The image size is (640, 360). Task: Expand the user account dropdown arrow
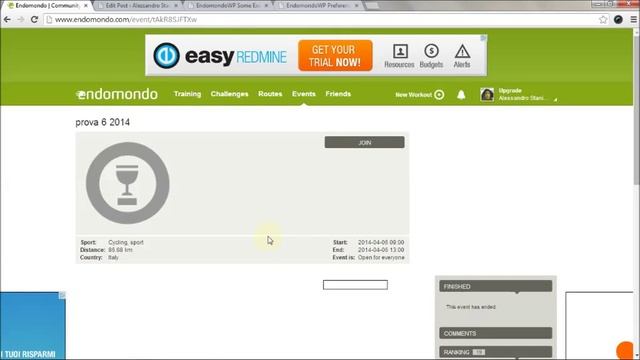[555, 99]
